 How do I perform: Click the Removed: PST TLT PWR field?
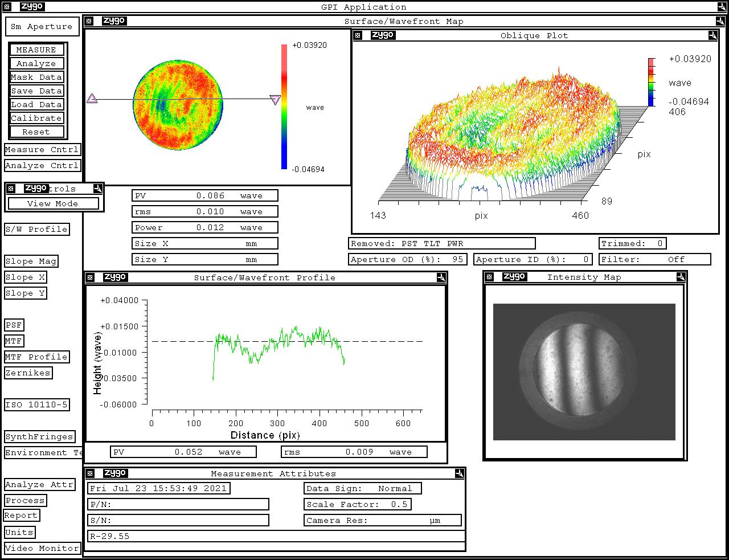[x=442, y=243]
